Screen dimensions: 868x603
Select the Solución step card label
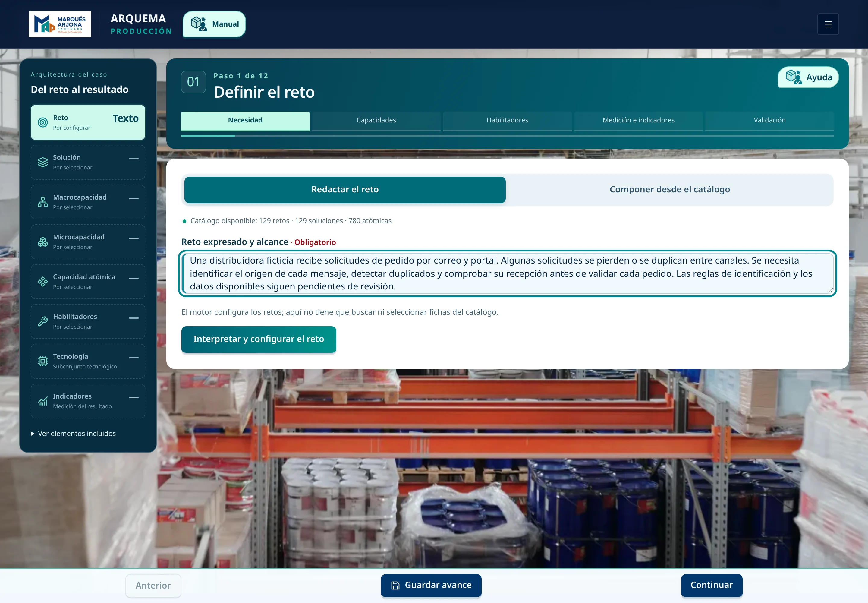point(67,158)
